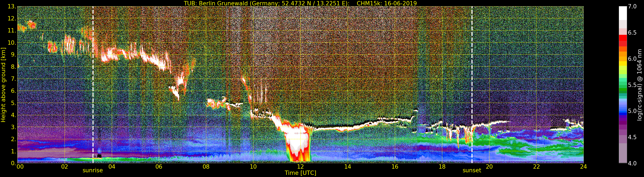Click the purple band of the colorbar
This screenshot has width=644, height=177.
click(x=623, y=123)
